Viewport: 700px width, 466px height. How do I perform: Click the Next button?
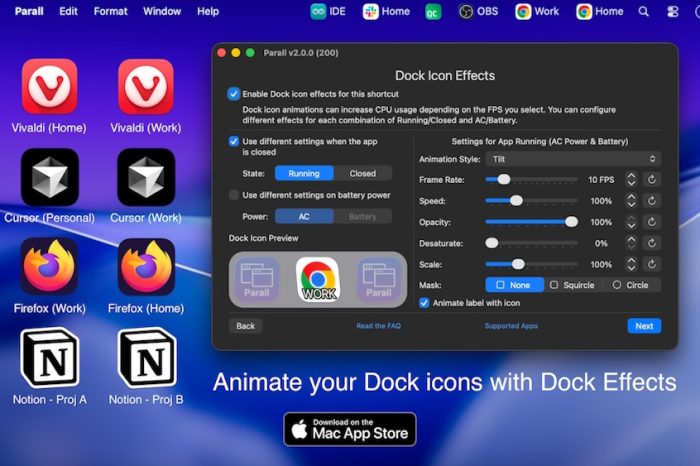tap(644, 326)
